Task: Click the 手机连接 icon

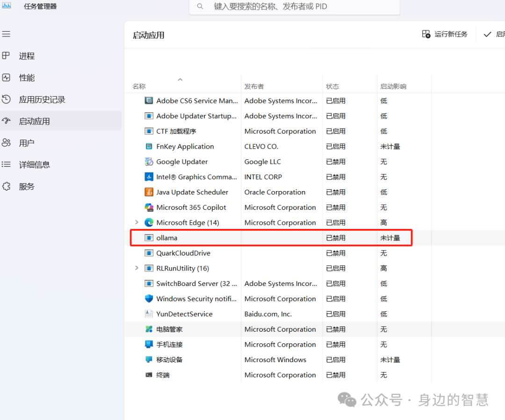Action: pos(149,344)
